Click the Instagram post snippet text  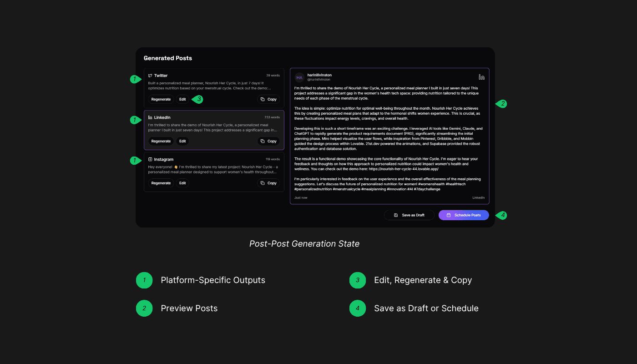213,169
